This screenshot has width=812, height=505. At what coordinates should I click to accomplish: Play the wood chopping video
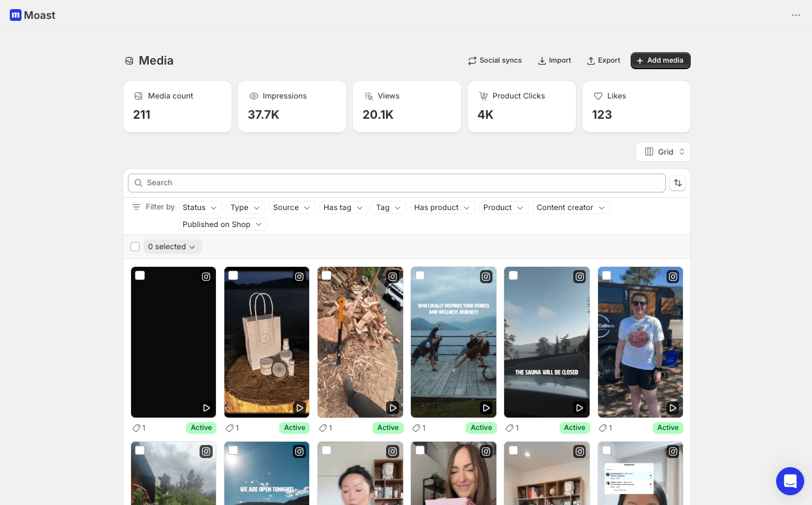point(393,408)
